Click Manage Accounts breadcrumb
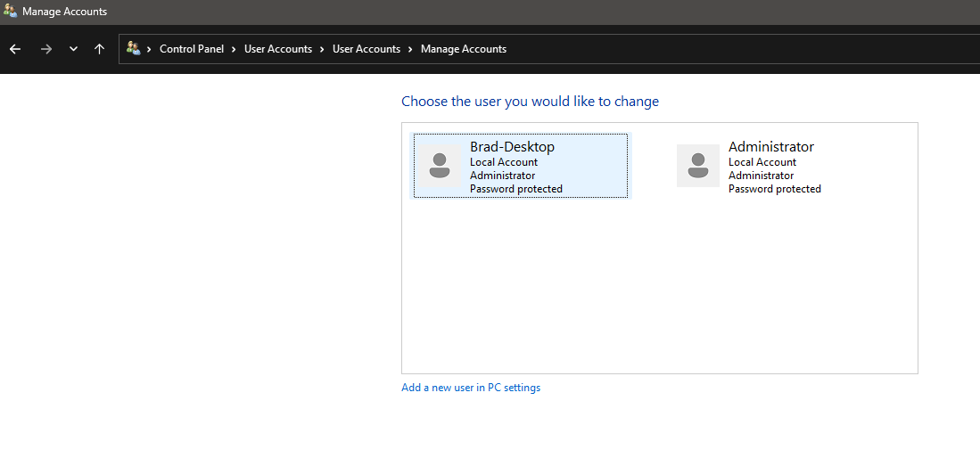980x450 pixels. pos(464,49)
